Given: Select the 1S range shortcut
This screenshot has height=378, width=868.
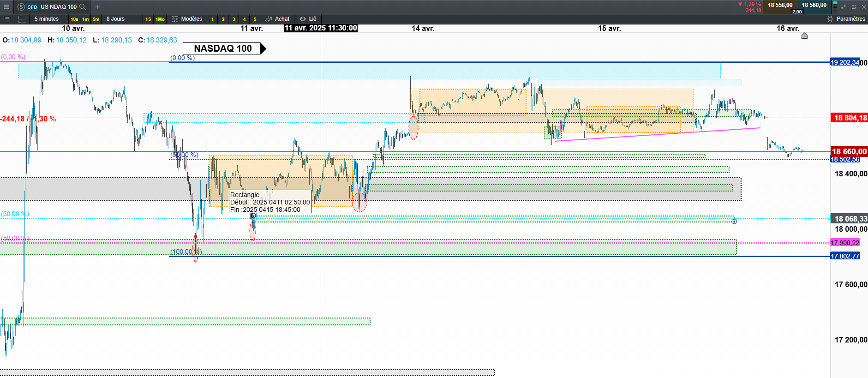Looking at the screenshot, I should pyautogui.click(x=148, y=19).
